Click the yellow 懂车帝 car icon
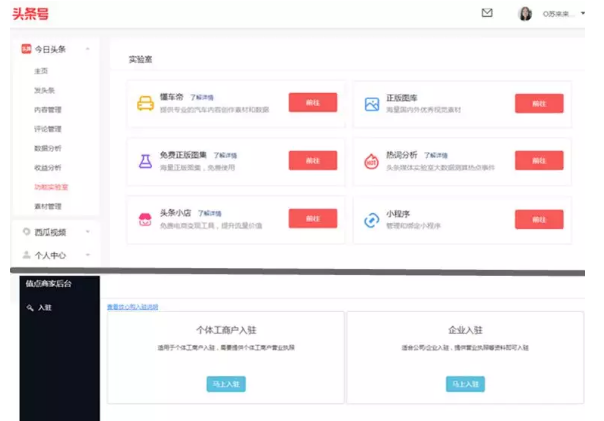This screenshot has width=604, height=421. [145, 103]
